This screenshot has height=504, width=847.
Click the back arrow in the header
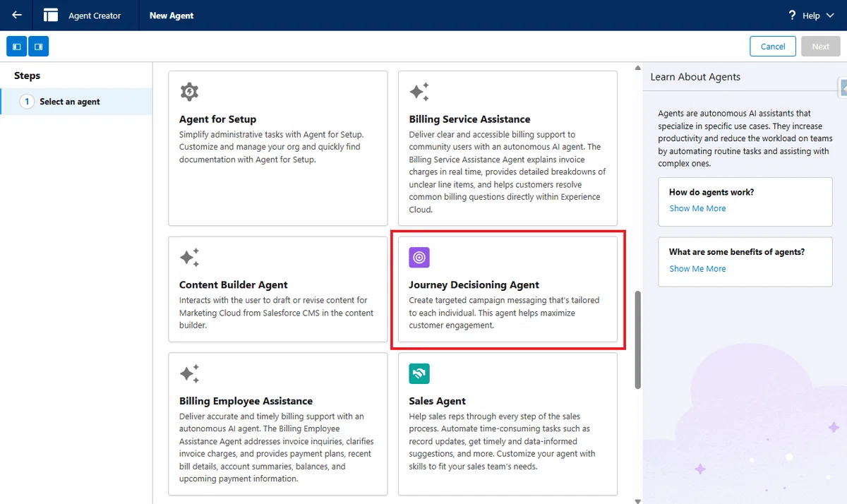pos(17,15)
